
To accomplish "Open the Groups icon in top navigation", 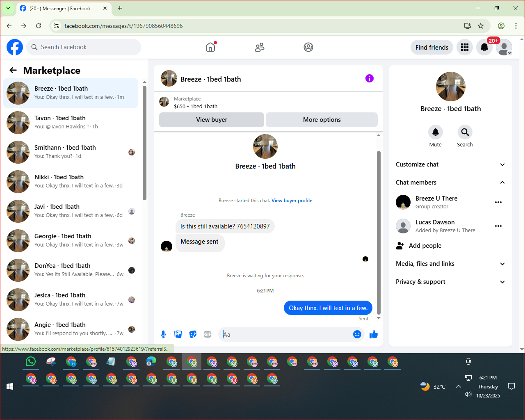I will point(308,47).
